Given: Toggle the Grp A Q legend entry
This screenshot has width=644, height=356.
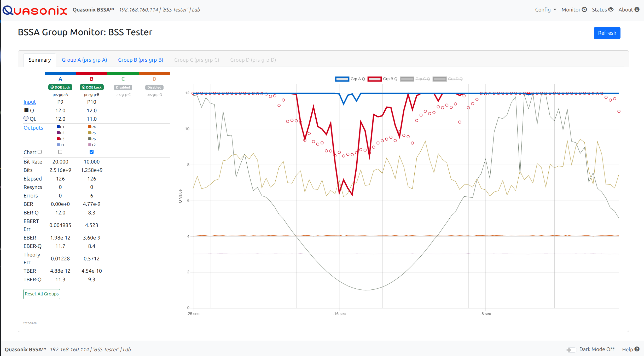Looking at the screenshot, I should tap(350, 79).
